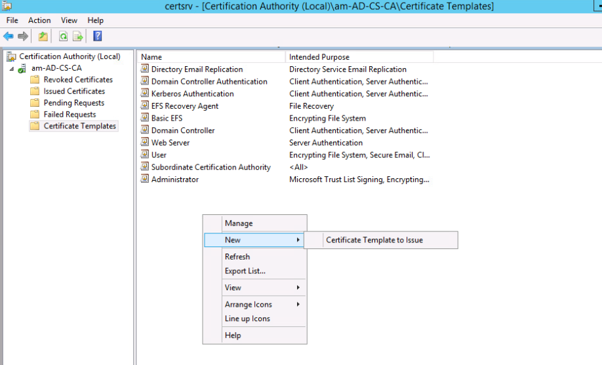Click the Issued Certificates folder icon
The image size is (602, 365).
pos(35,91)
